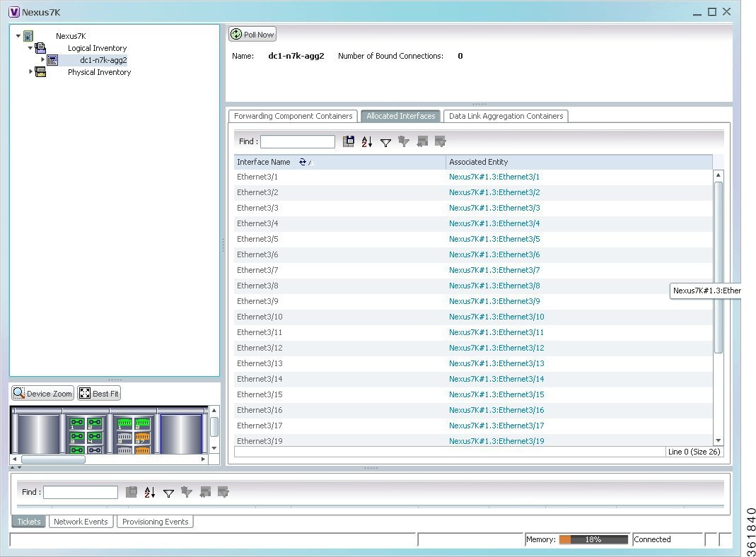
Task: Open link Nexus7K#1.3:Ethernet3/1
Action: (x=494, y=177)
